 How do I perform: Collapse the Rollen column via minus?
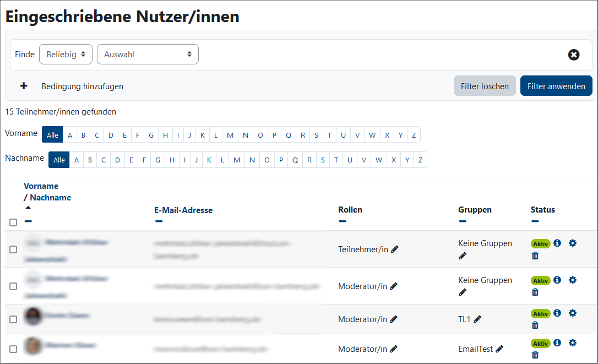[342, 221]
